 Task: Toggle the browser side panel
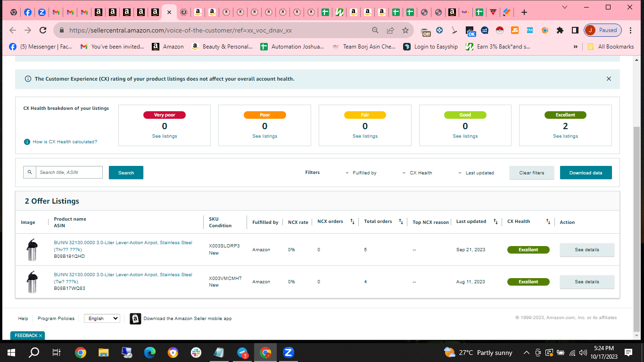(575, 30)
